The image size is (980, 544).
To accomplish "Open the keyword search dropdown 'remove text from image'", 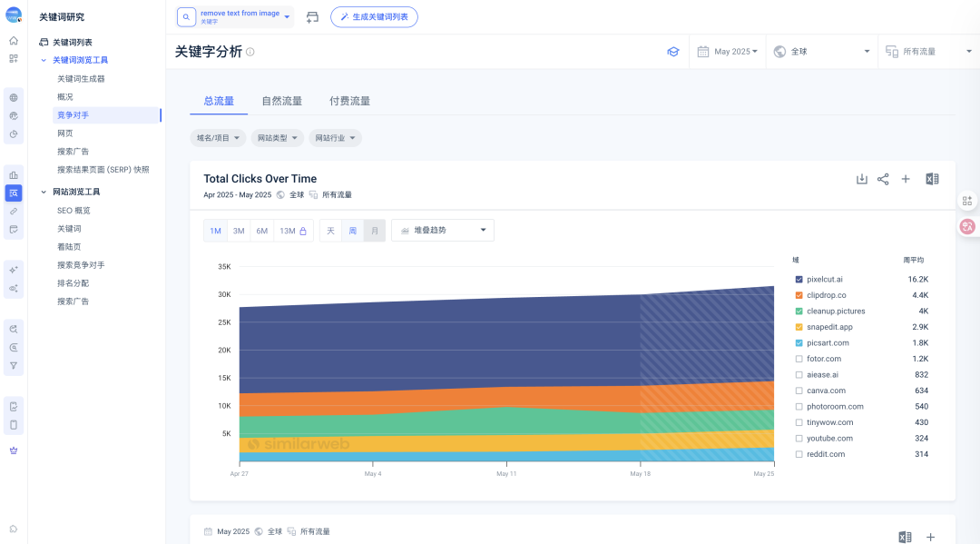I will [x=236, y=17].
